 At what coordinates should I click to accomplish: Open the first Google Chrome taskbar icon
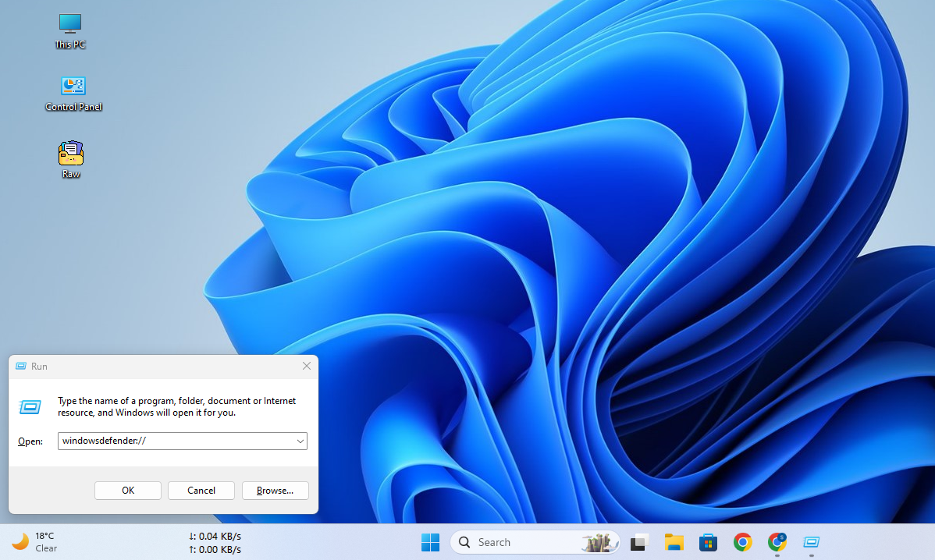742,542
